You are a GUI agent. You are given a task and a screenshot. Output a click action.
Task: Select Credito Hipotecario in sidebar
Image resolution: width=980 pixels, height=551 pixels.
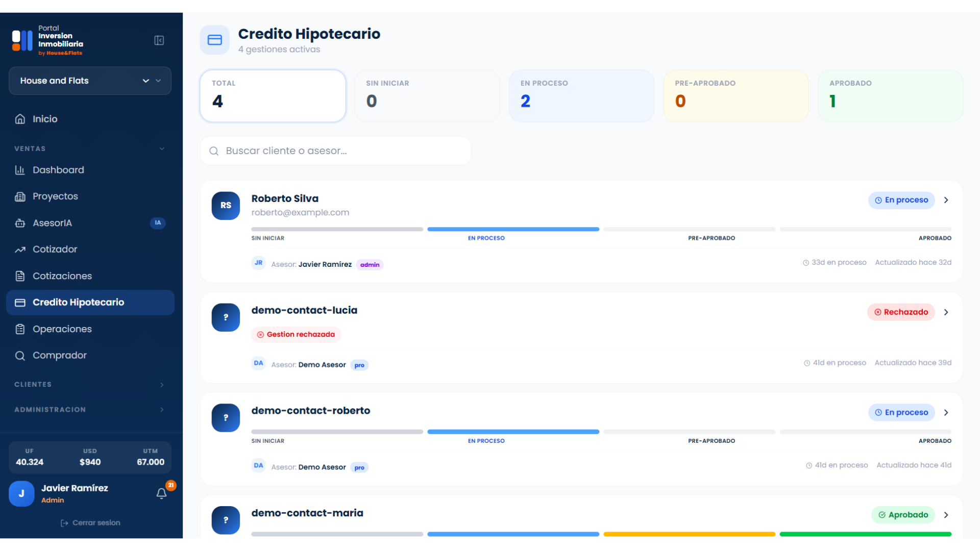90,303
